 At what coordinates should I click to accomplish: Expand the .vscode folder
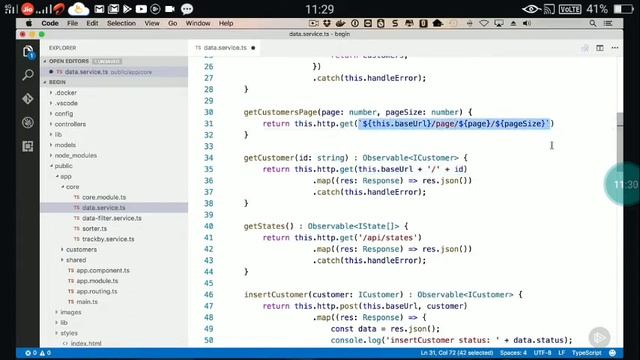[x=66, y=103]
